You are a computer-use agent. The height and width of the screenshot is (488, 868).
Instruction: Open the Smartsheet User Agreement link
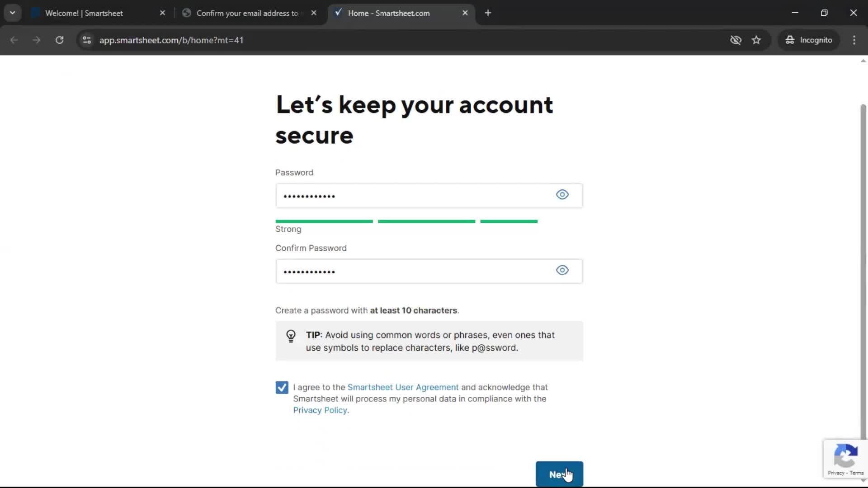[403, 387]
